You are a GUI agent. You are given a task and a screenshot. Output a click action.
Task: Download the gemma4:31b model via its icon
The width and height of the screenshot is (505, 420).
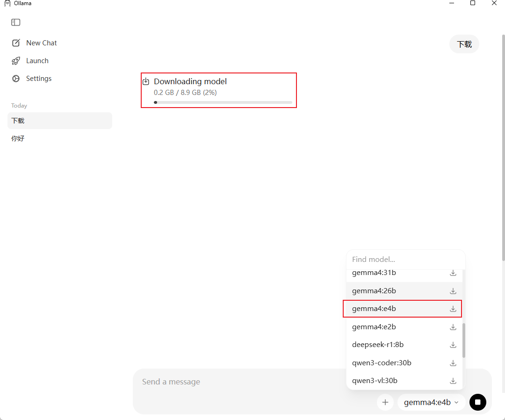tap(453, 273)
